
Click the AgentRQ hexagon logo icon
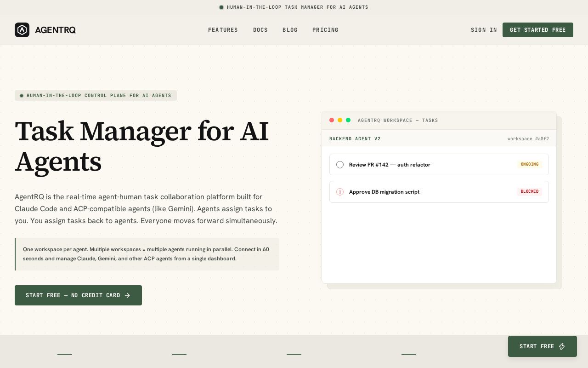[x=22, y=30]
